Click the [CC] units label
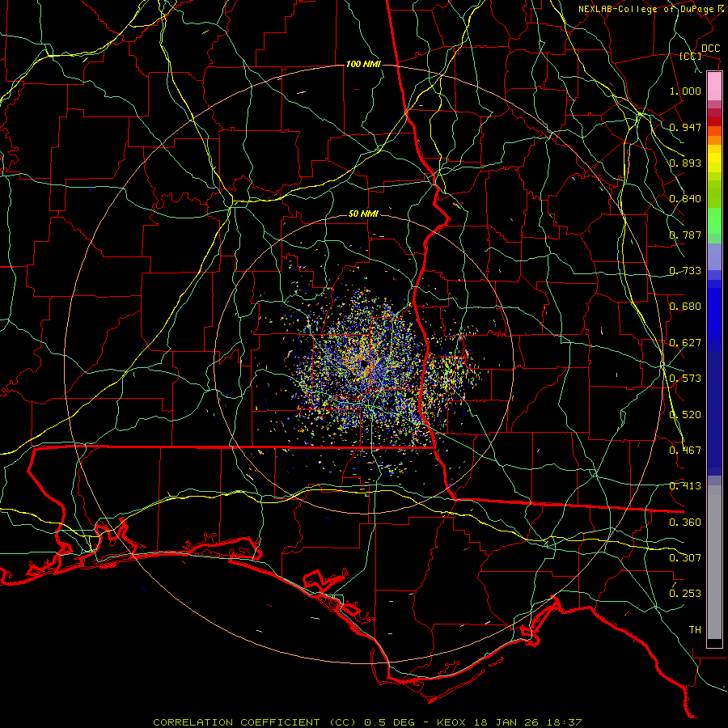The image size is (728, 728). pos(691,56)
